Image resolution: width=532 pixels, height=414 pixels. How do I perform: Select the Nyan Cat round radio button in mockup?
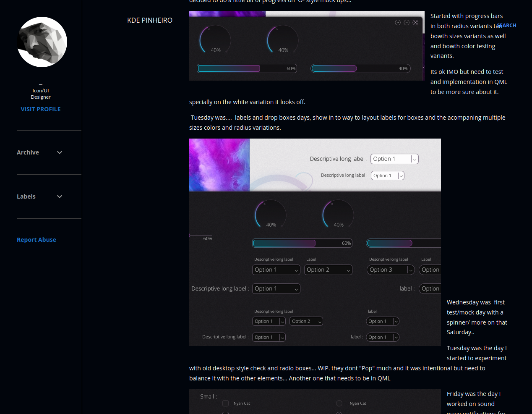point(339,404)
